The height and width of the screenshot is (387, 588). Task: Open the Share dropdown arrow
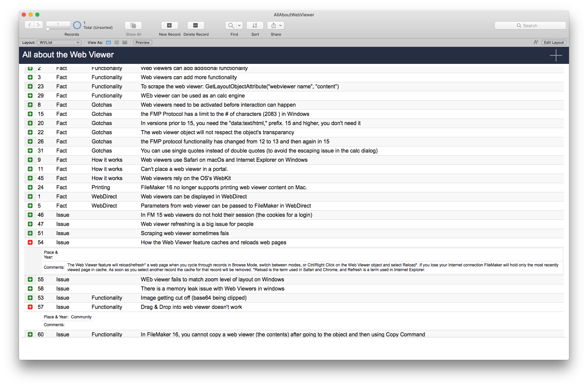281,25
